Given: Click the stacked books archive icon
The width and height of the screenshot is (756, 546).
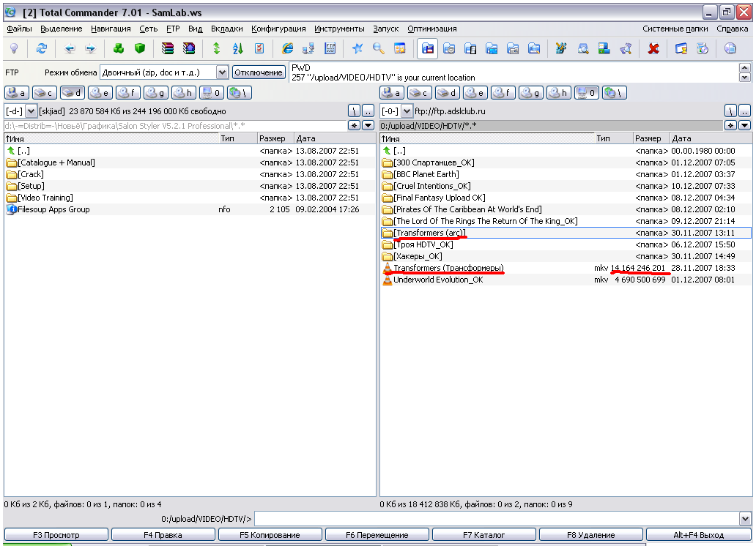Looking at the screenshot, I should point(168,49).
